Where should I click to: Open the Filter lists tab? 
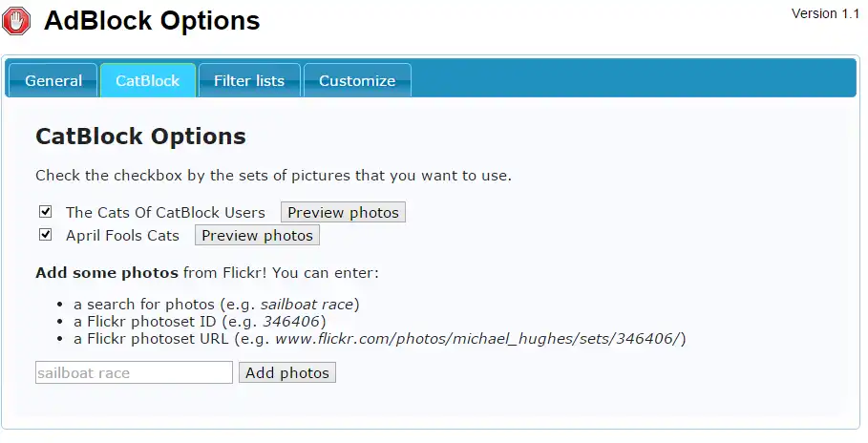coord(248,81)
